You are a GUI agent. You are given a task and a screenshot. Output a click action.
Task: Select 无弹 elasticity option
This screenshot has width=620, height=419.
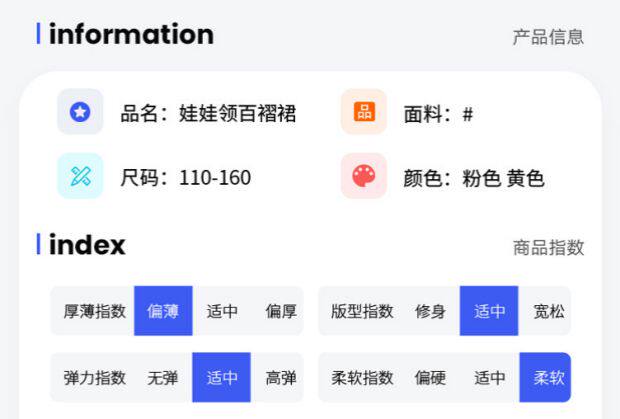point(163,377)
